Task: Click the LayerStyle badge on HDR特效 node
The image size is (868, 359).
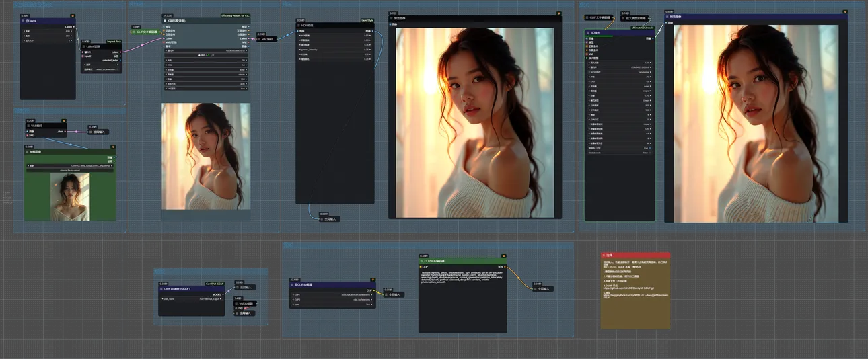Action: pos(367,20)
